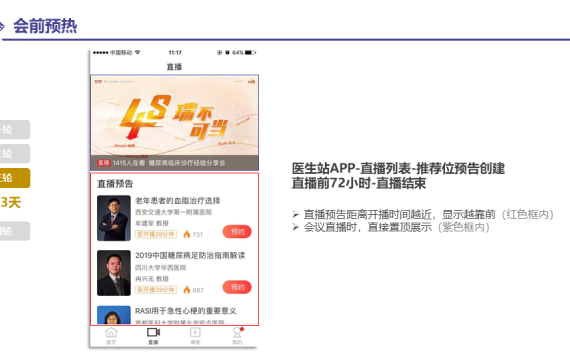Click 预约 for 老年患者的血脂治疗选择

237,232
